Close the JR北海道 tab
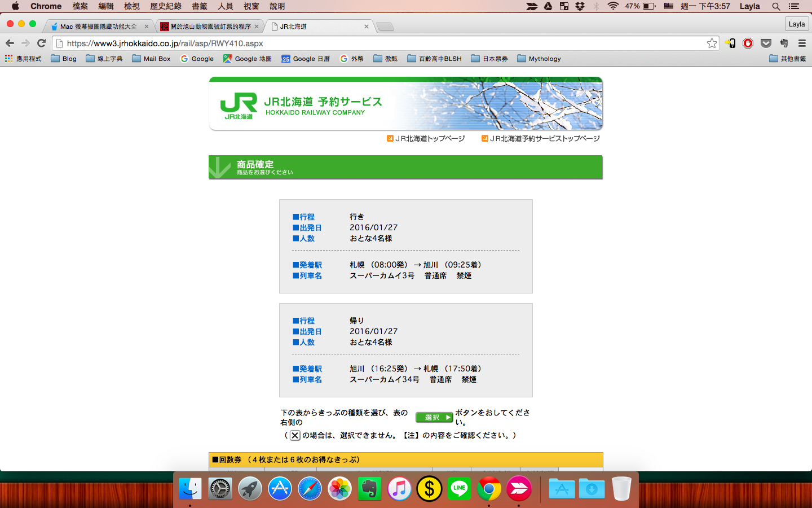This screenshot has width=812, height=508. click(367, 27)
